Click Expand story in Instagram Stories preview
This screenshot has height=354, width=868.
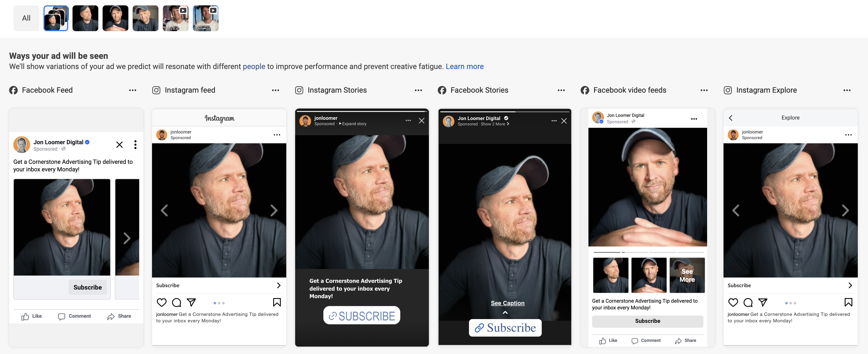coord(352,124)
